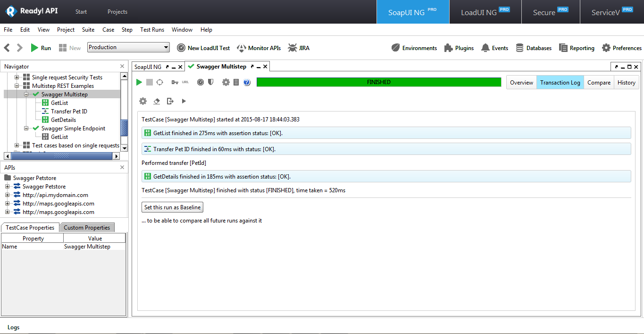Open the Test Runs menu

point(152,30)
